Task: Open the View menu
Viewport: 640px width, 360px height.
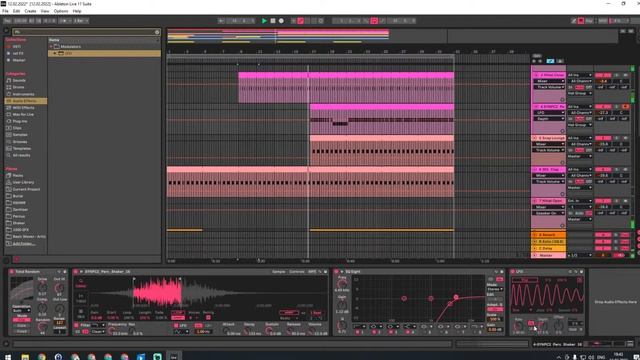Action: 45,11
